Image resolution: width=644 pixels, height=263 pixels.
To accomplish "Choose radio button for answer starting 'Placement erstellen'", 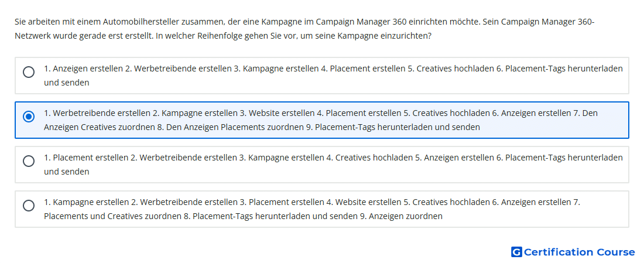I will pyautogui.click(x=29, y=161).
